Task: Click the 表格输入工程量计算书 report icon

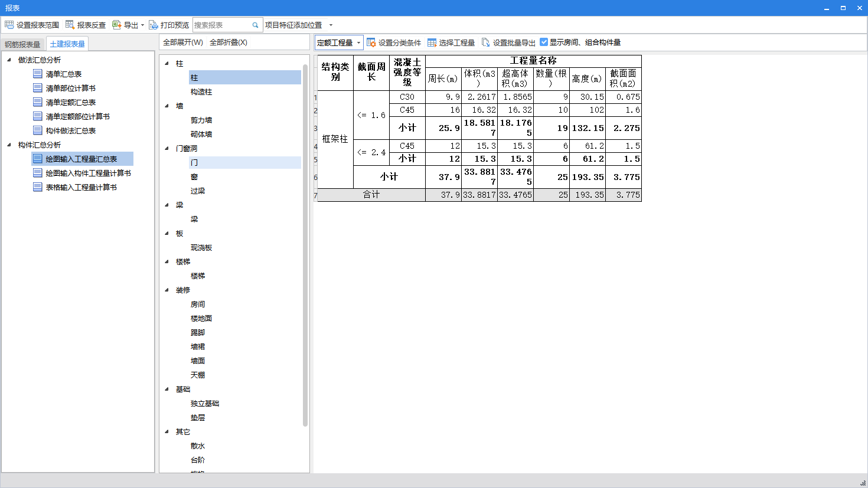Action: tap(38, 187)
